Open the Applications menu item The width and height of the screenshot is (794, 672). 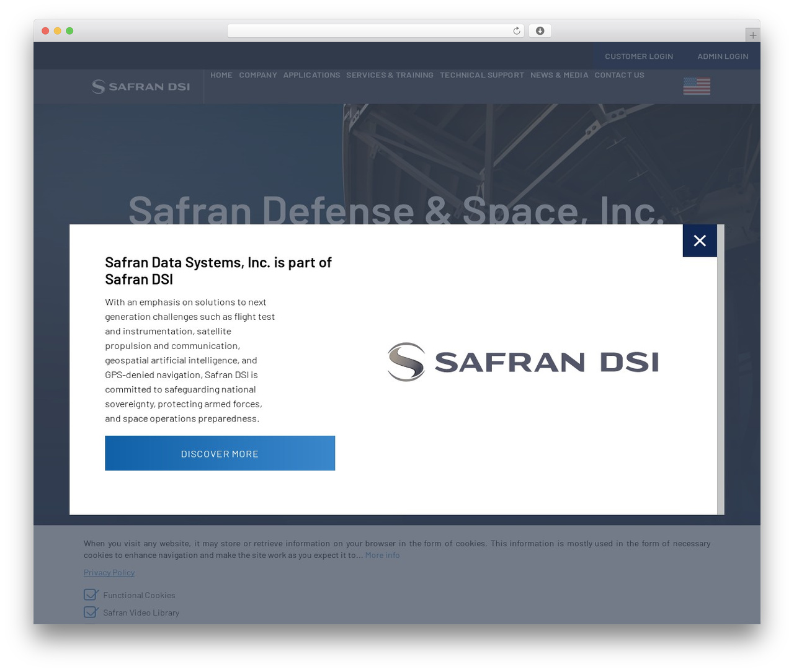pyautogui.click(x=311, y=75)
